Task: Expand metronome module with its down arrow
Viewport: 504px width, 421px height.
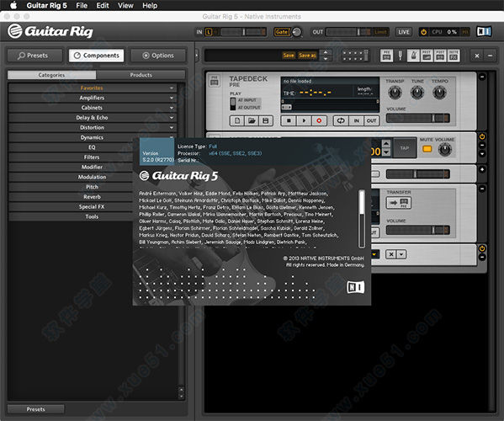Action: [x=482, y=154]
